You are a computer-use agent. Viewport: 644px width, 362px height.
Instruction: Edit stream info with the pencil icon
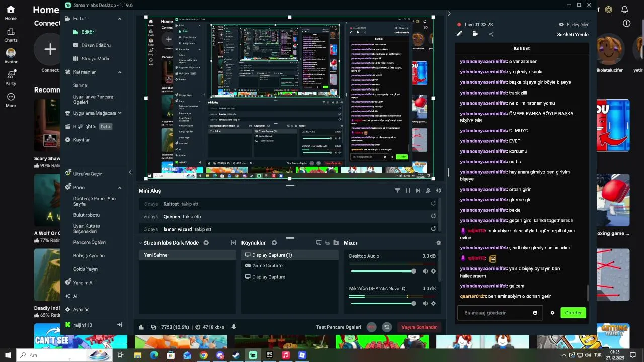(x=459, y=34)
